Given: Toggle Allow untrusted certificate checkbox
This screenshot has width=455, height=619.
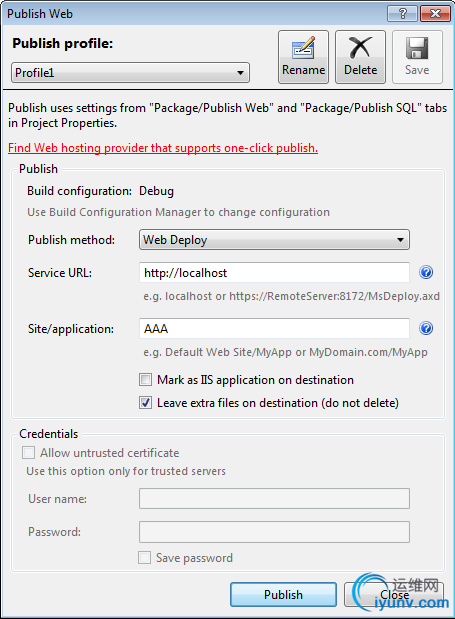Looking at the screenshot, I should click(x=28, y=453).
